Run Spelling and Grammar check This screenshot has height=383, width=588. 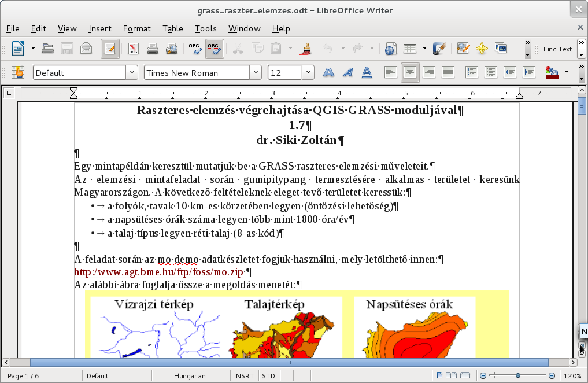[x=195, y=49]
